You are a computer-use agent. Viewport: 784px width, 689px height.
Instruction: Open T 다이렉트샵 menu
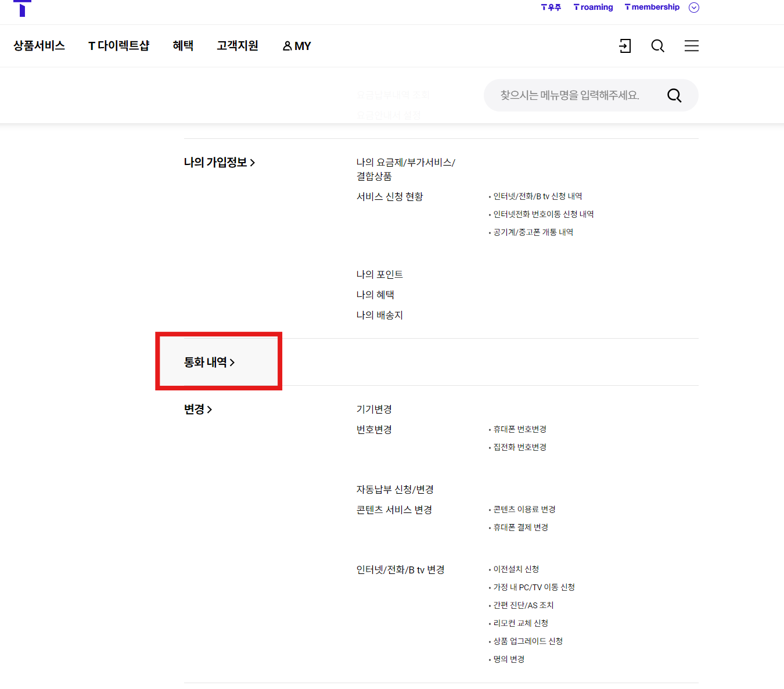(x=118, y=46)
